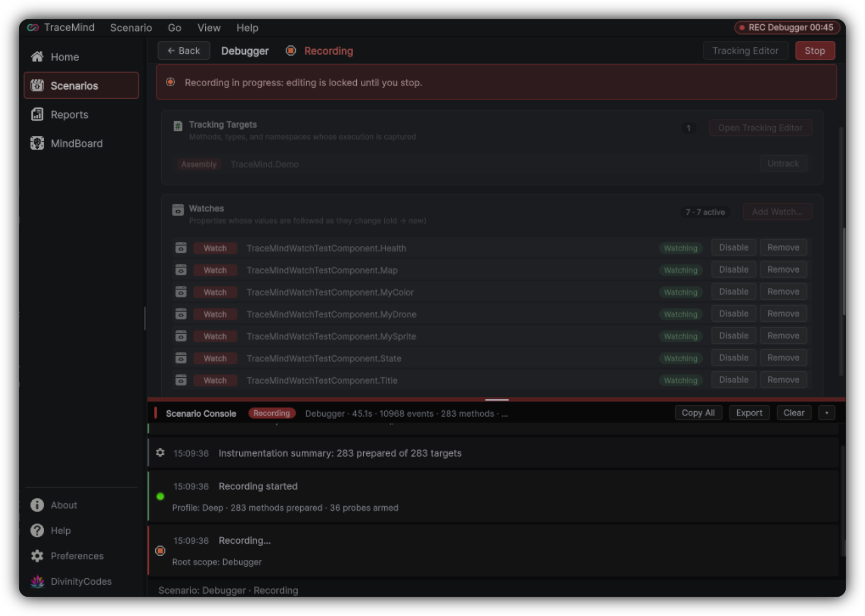Go Back from the Debugger

[x=184, y=51]
